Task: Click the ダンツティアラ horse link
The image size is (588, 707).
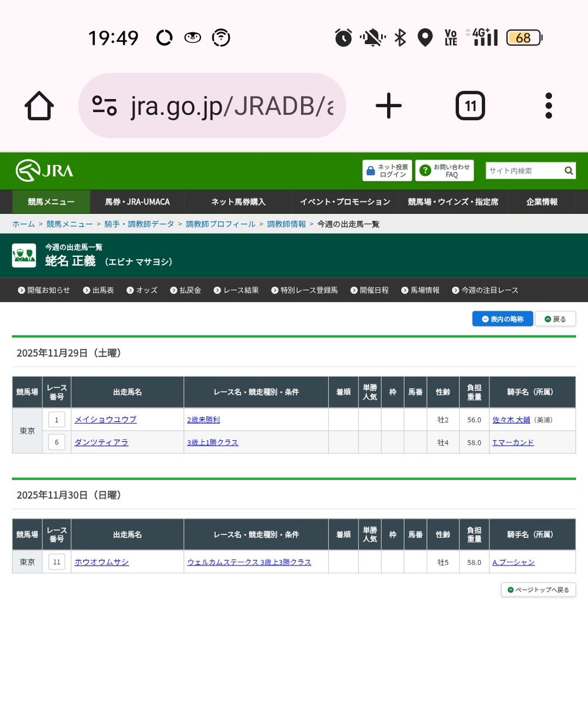Action: pos(103,442)
